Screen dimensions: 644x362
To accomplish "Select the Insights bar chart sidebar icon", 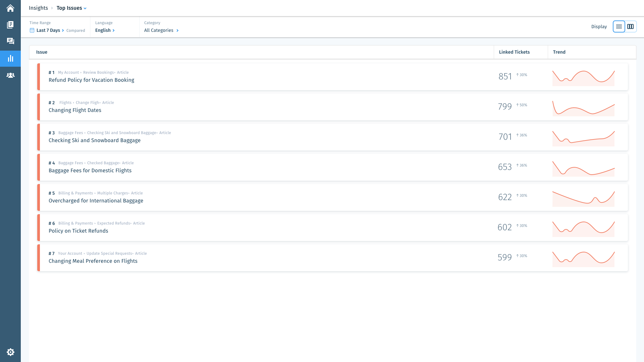I will (x=10, y=58).
